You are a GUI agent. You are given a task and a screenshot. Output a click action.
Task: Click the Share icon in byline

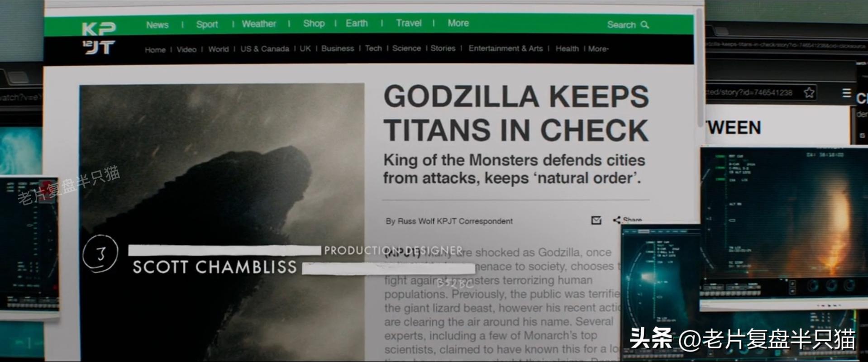(x=617, y=220)
